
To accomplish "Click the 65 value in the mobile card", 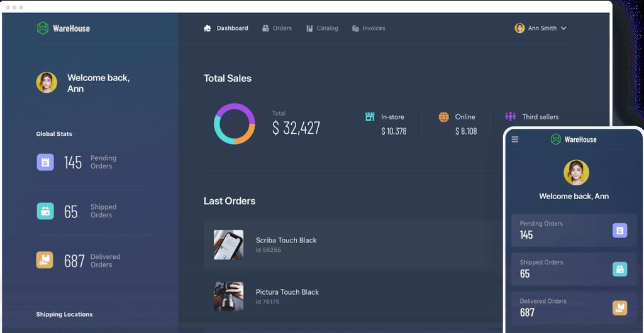I will [x=525, y=273].
